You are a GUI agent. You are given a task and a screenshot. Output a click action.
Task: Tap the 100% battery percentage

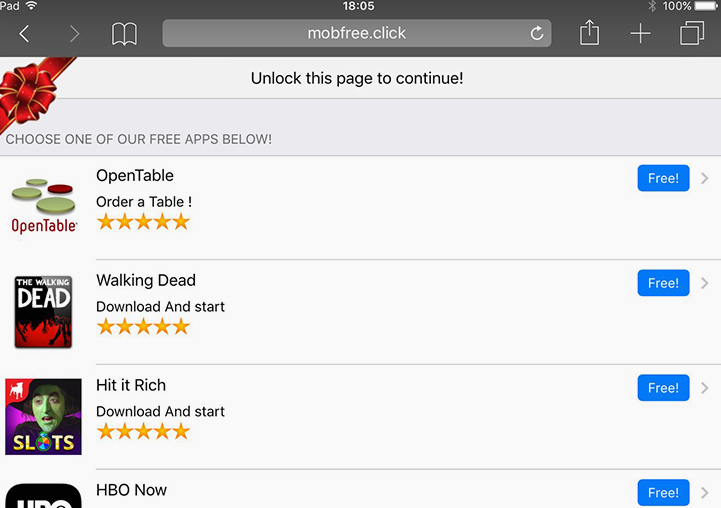676,6
